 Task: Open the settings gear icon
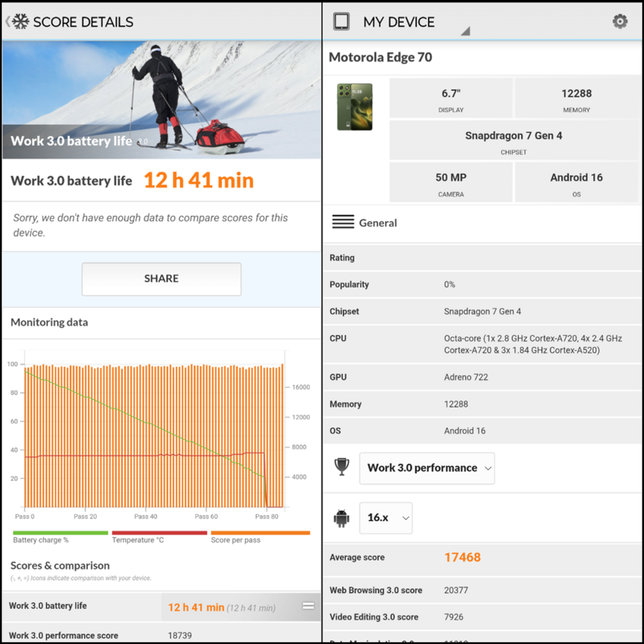point(620,21)
